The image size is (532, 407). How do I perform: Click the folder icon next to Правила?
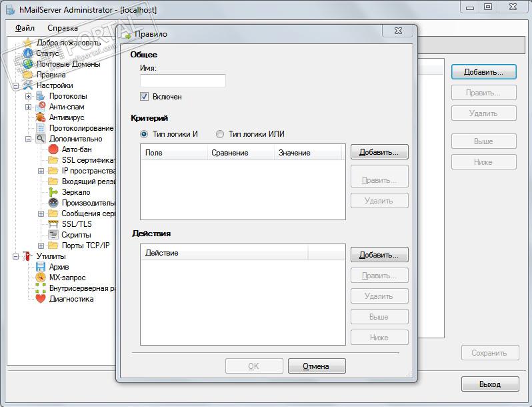point(27,75)
